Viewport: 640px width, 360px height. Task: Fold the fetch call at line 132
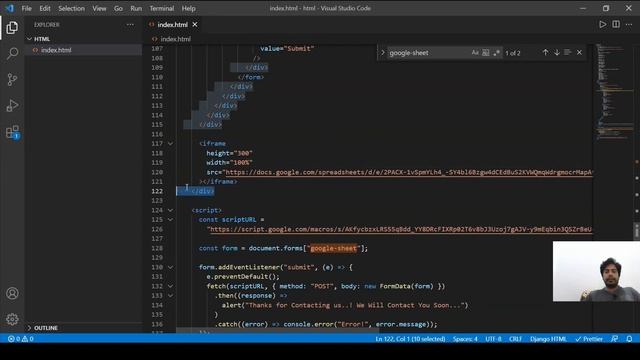pyautogui.click(x=170, y=286)
